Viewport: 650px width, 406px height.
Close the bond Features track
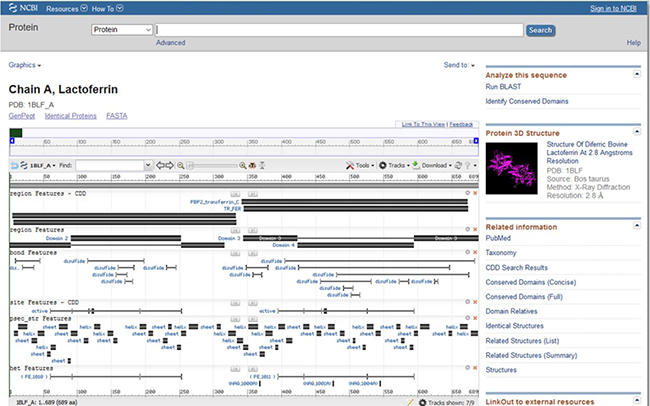tap(475, 252)
